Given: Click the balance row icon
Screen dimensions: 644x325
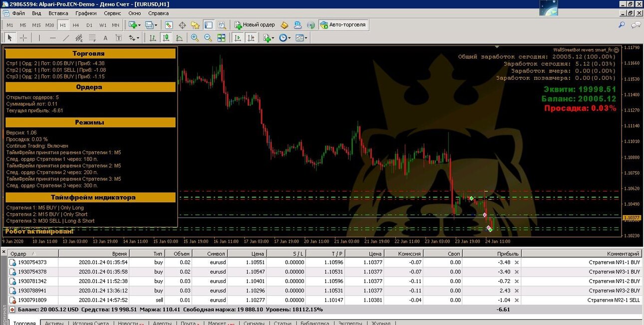Looking at the screenshot, I should click(x=12, y=310).
